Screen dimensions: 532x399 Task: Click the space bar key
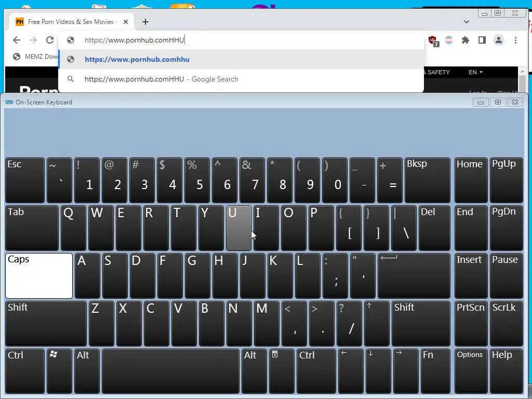point(170,371)
